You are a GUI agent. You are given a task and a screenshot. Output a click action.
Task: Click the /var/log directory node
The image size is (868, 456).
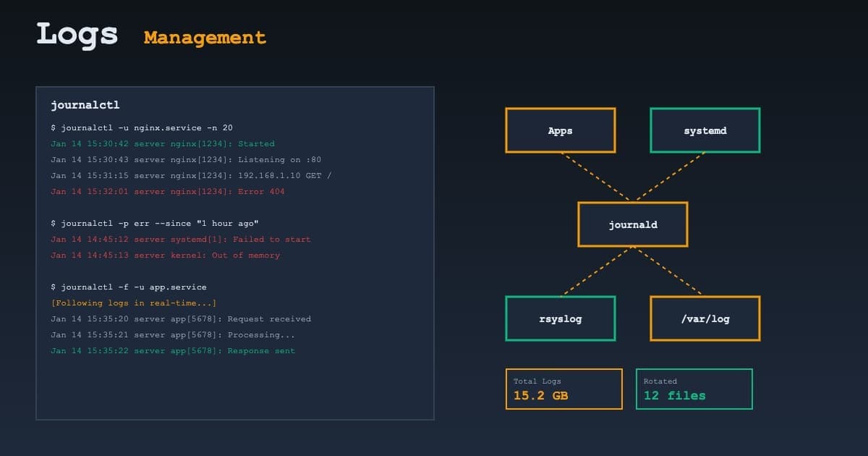[x=705, y=318]
